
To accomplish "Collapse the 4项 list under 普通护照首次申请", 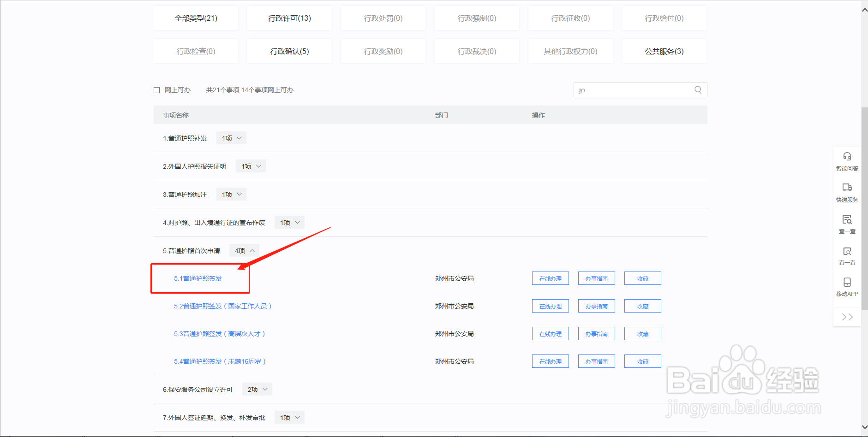I will [x=244, y=250].
